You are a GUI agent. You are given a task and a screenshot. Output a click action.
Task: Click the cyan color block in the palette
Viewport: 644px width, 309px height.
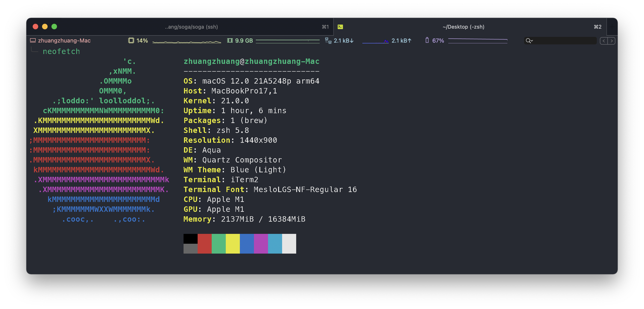tap(275, 244)
